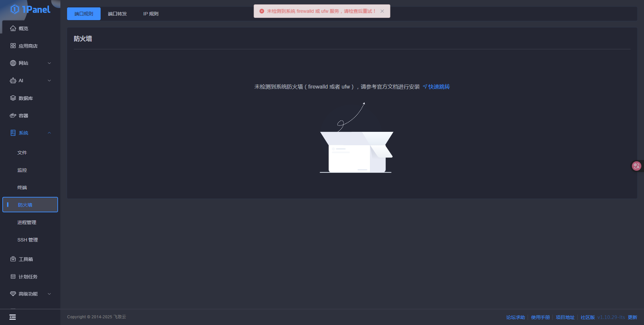
Task: Open the 论坛求助 footer link
Action: (516, 317)
